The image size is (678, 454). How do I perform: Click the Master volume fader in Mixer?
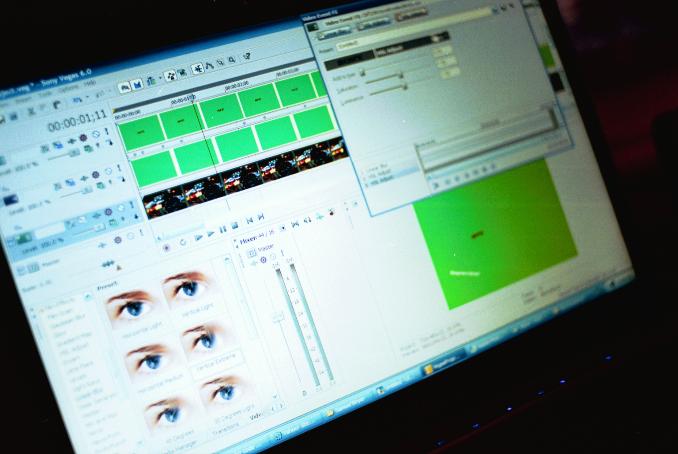pos(278,318)
